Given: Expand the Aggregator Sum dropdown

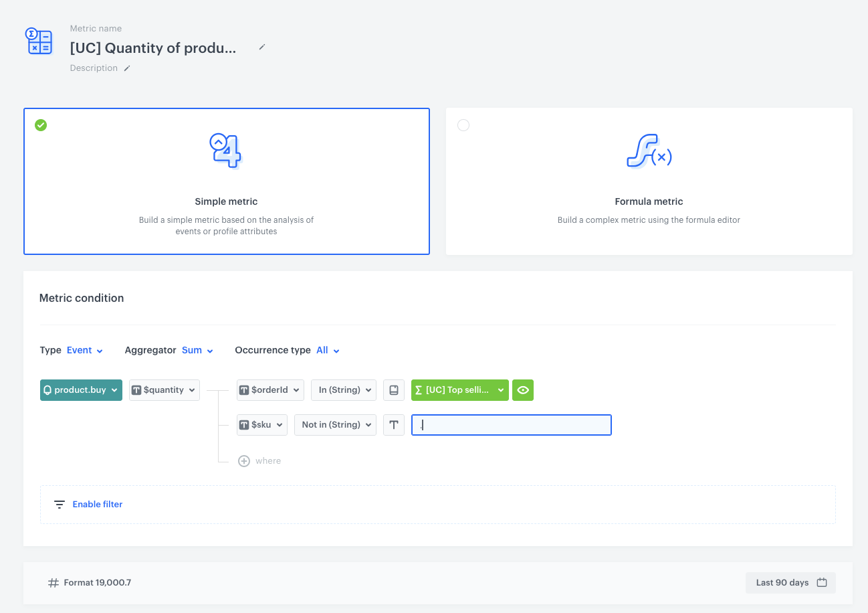Looking at the screenshot, I should coord(197,351).
